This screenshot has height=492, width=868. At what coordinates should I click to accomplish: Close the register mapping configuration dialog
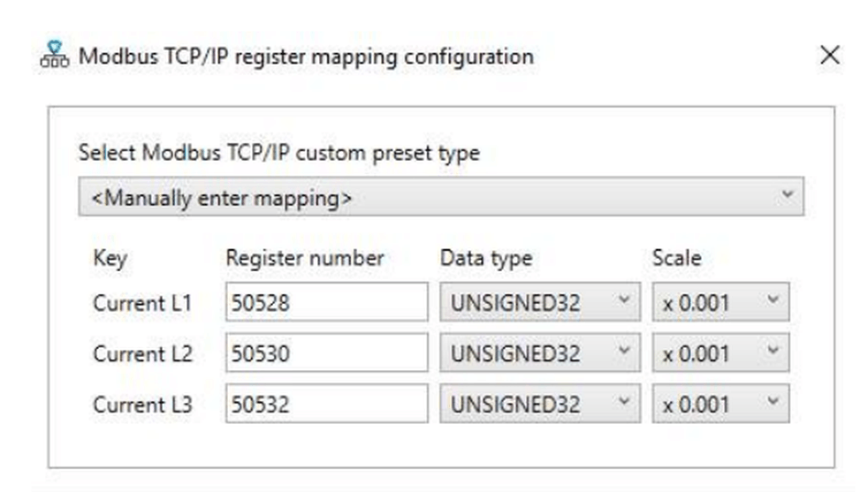(829, 55)
